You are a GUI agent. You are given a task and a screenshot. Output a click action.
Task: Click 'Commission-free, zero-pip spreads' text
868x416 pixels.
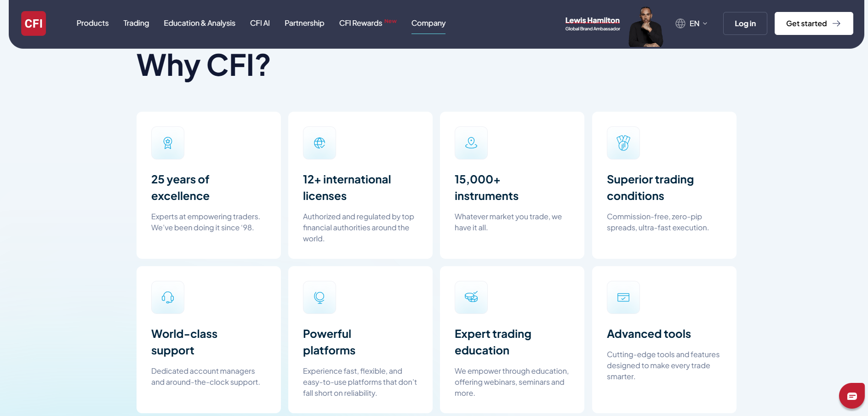click(658, 222)
